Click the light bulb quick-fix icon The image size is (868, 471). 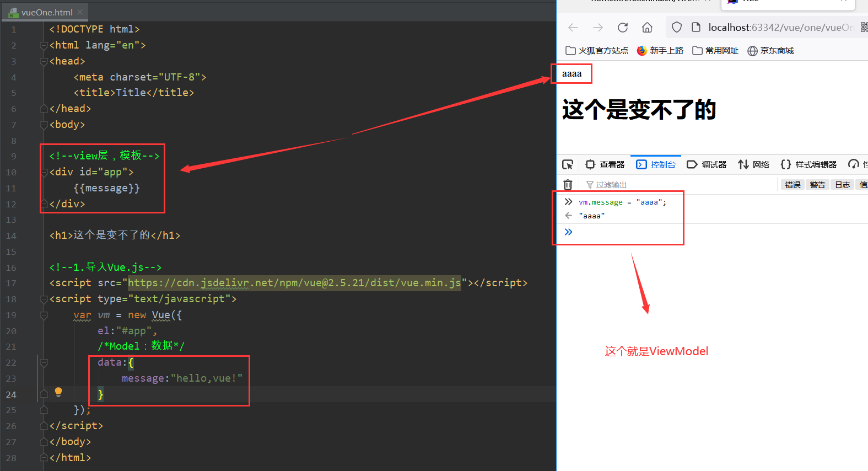(58, 393)
